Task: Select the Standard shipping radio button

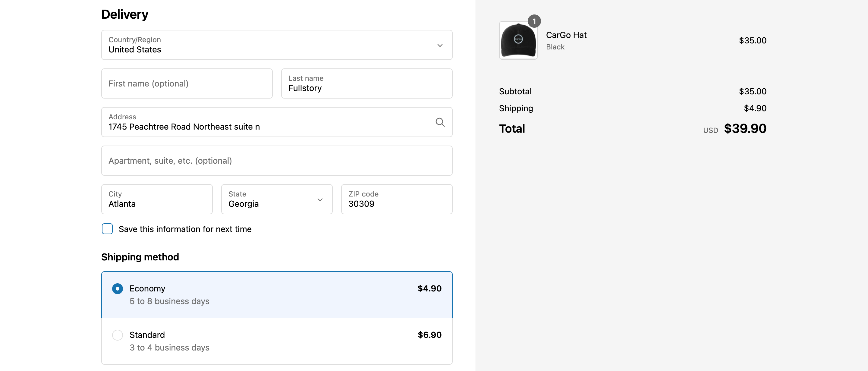Action: click(117, 335)
